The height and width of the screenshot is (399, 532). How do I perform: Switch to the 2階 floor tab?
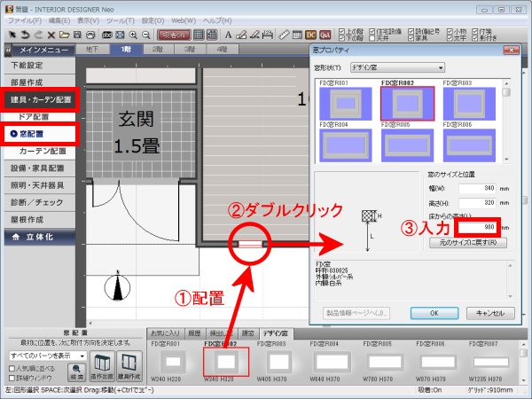157,50
